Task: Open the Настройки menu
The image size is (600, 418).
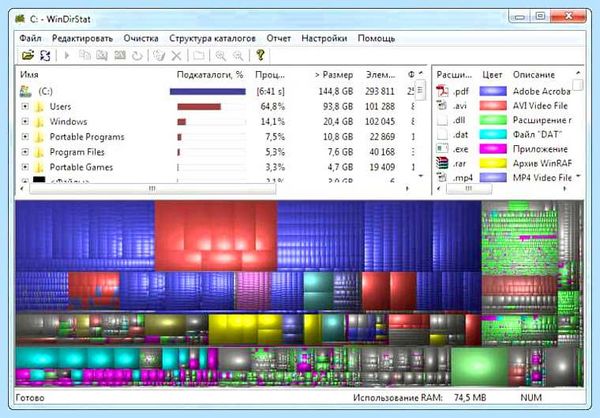Action: [x=324, y=38]
